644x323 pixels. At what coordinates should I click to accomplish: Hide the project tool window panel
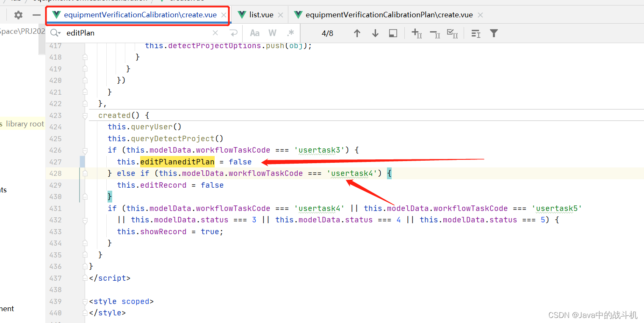(37, 15)
